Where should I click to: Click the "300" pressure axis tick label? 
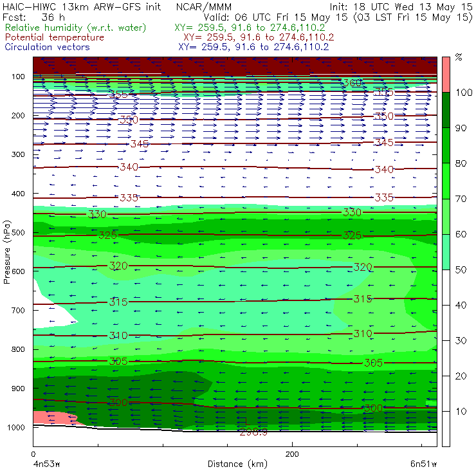(x=18, y=154)
